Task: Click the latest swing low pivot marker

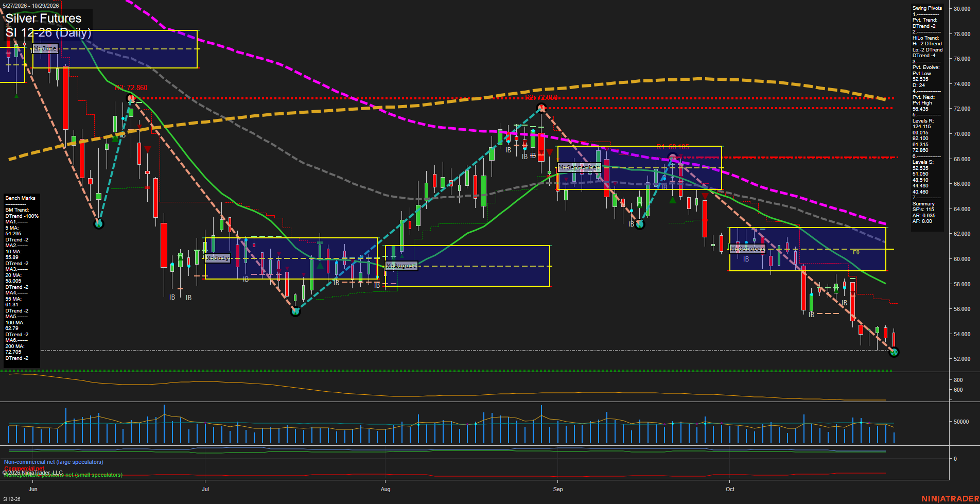Action: click(894, 352)
